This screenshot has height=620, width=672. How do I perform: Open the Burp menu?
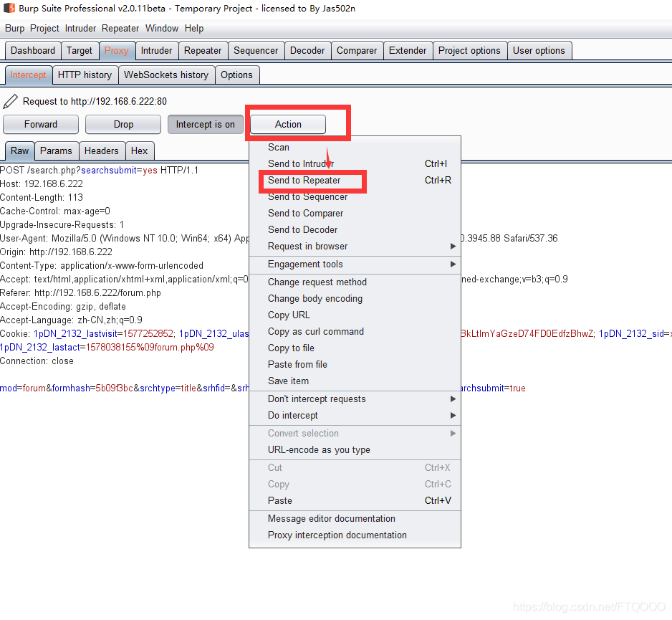[14, 28]
